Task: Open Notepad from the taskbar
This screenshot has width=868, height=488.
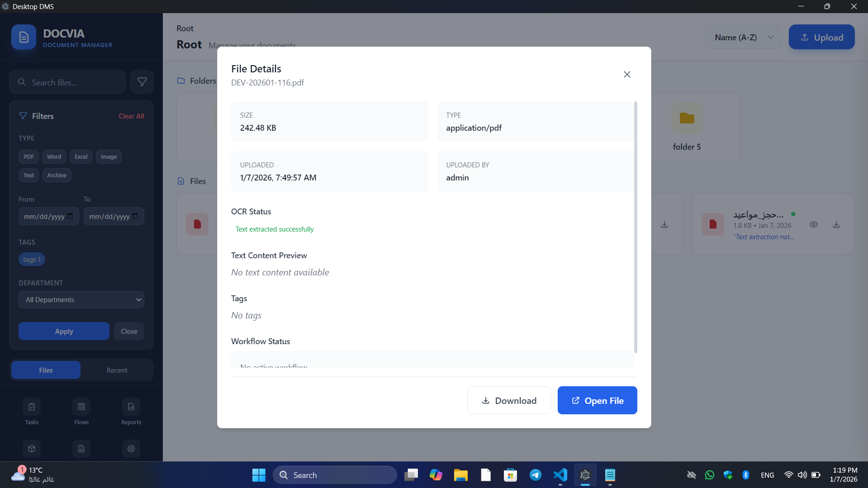Action: coord(610,475)
